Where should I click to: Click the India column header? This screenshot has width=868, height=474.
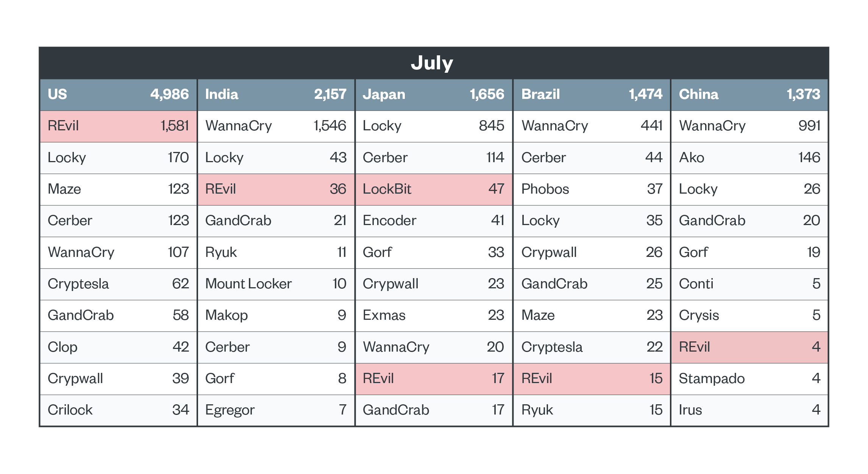click(x=276, y=94)
